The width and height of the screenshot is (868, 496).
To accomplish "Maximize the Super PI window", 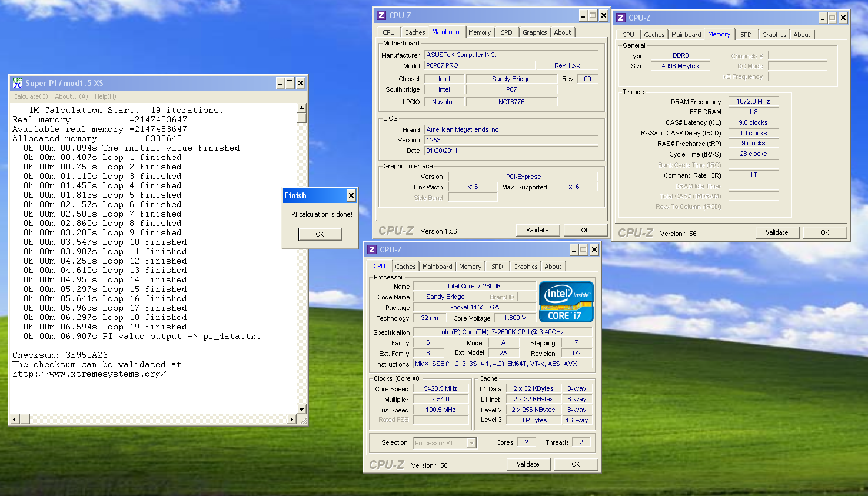I will (290, 83).
